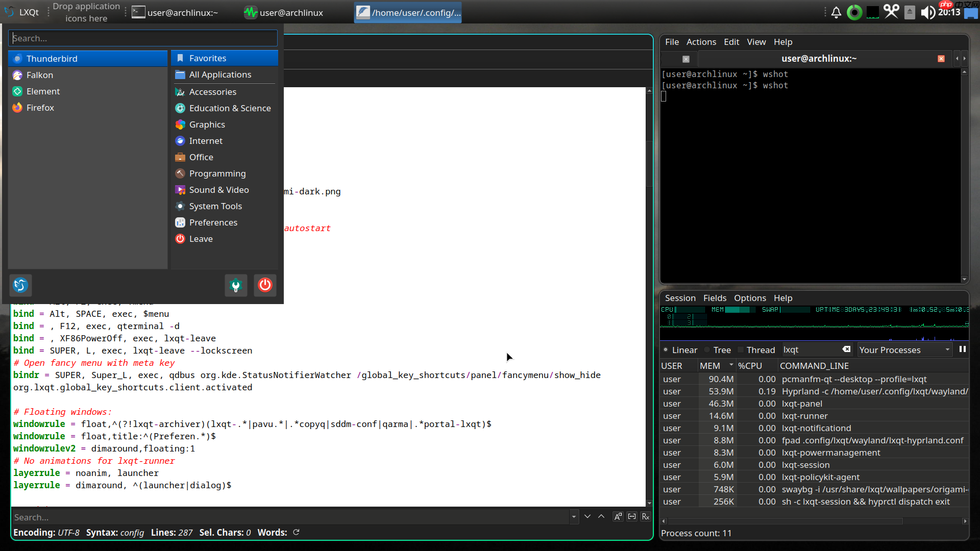Expand the Your Processes dropdown
This screenshot has height=551, width=980.
(904, 350)
